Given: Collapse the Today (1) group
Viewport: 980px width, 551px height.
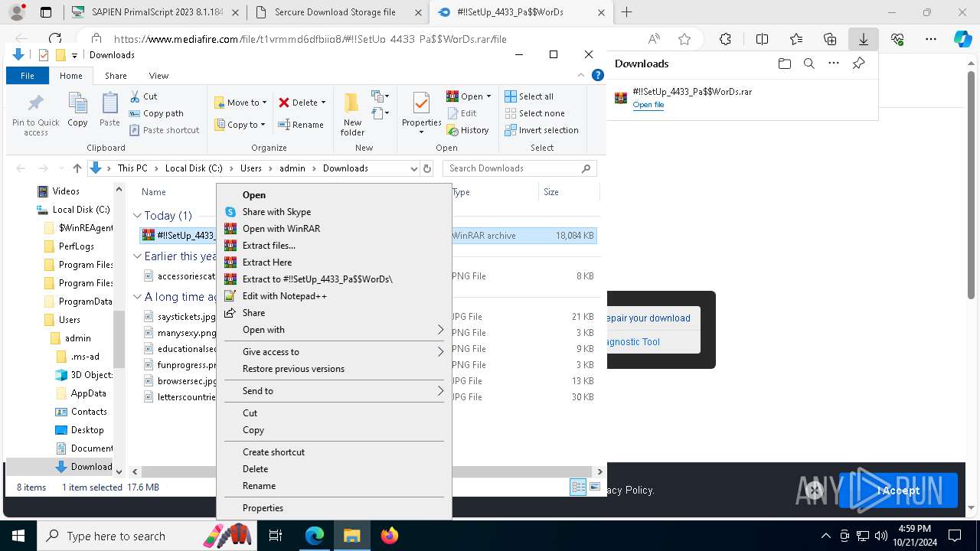Looking at the screenshot, I should (137, 216).
